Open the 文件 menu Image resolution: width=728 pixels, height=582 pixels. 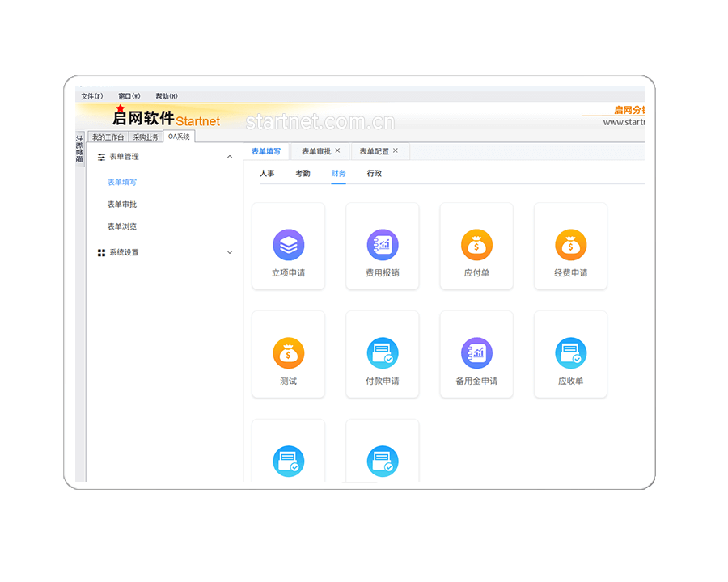pyautogui.click(x=91, y=96)
